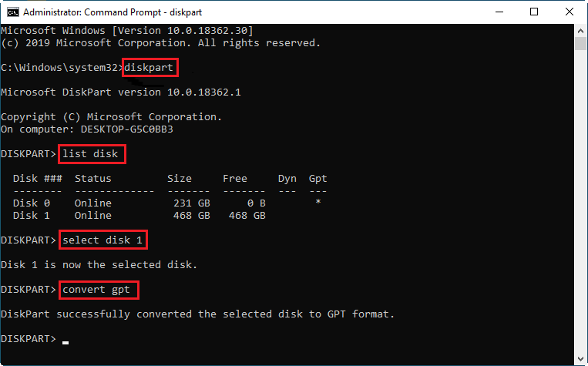The image size is (588, 366).
Task: Click the highlighted 'diskpart' command
Action: pyautogui.click(x=150, y=68)
